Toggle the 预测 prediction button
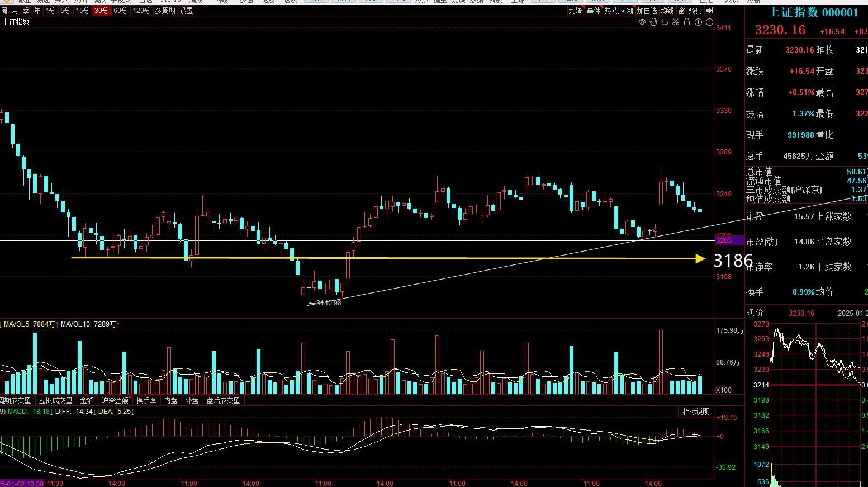Image resolution: width=868 pixels, height=487 pixels. tap(695, 11)
